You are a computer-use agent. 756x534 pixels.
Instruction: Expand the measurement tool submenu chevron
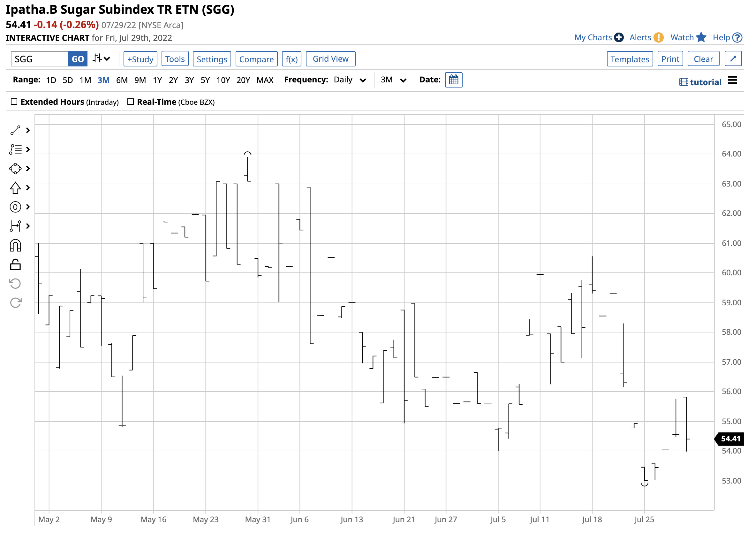click(x=28, y=226)
